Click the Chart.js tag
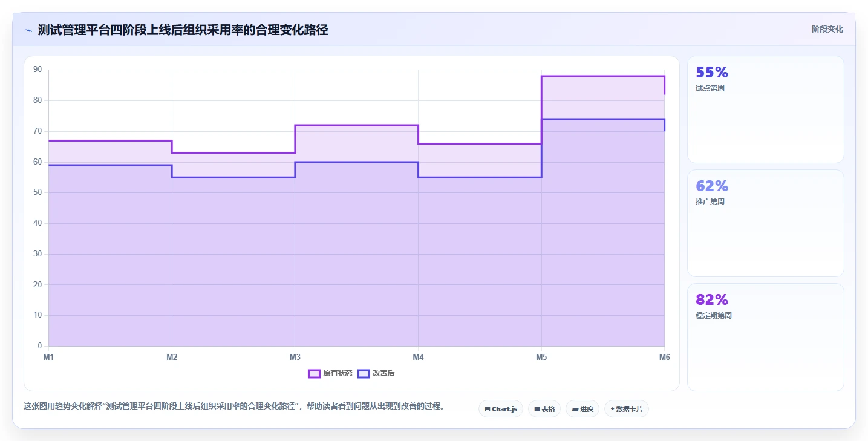Screen dimensions: 868x441 tap(501, 409)
